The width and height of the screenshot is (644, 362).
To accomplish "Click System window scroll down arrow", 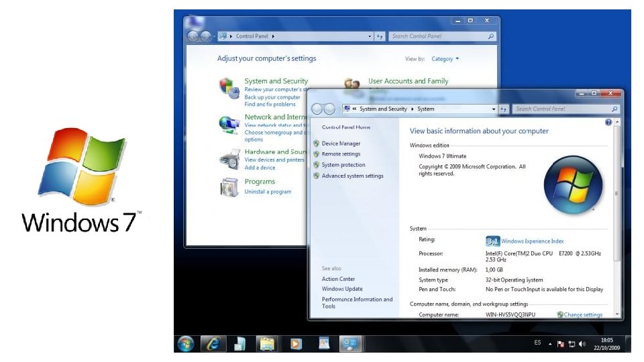I will coord(616,314).
